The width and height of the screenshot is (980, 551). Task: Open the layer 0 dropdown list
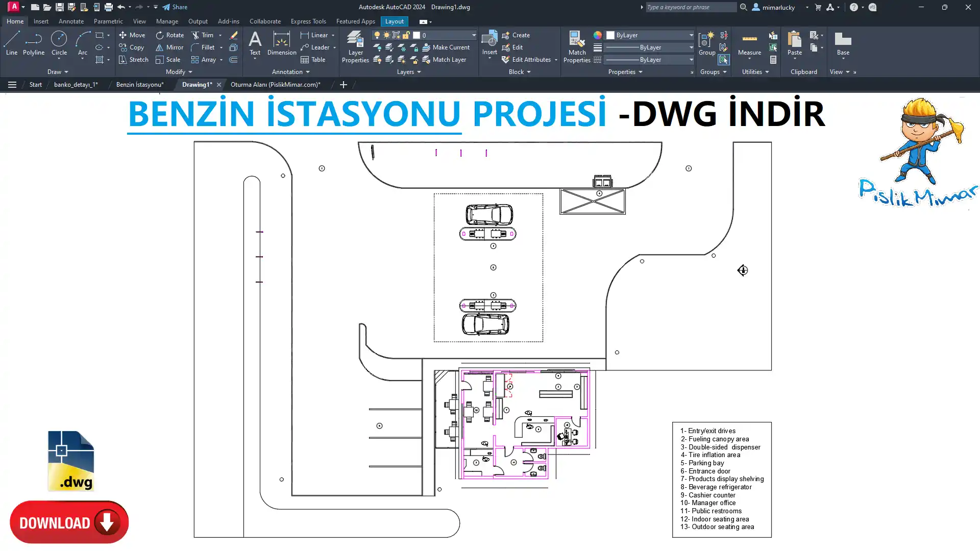[x=473, y=35]
